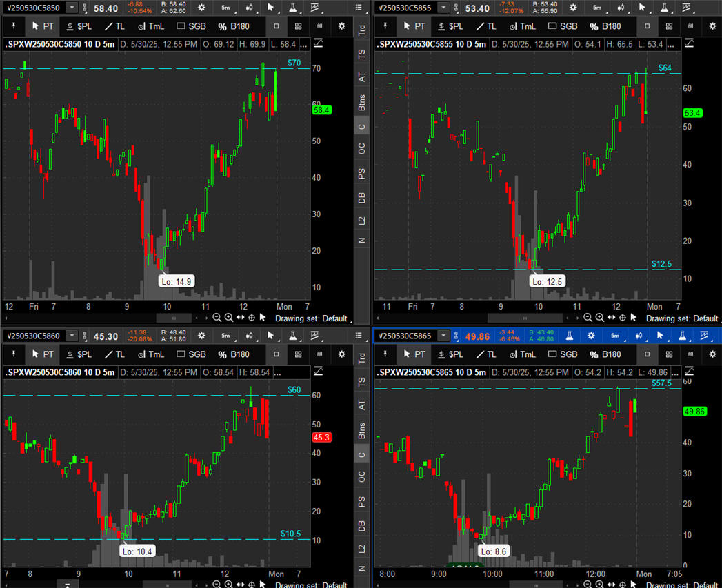Open chart settings gear for C5855 chart
Viewport: 722px width, 588px height.
[573, 8]
